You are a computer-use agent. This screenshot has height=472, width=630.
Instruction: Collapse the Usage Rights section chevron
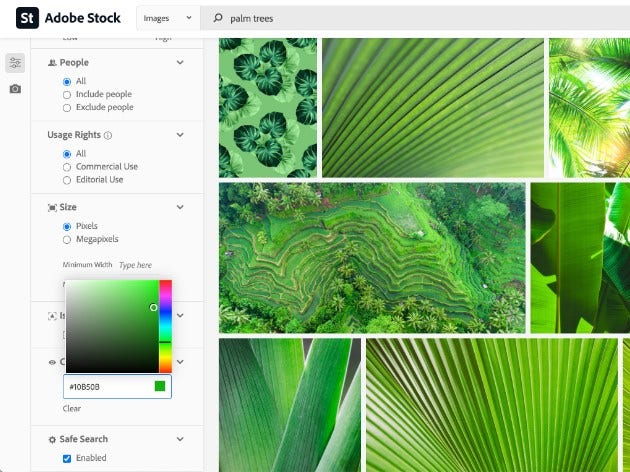pos(180,135)
